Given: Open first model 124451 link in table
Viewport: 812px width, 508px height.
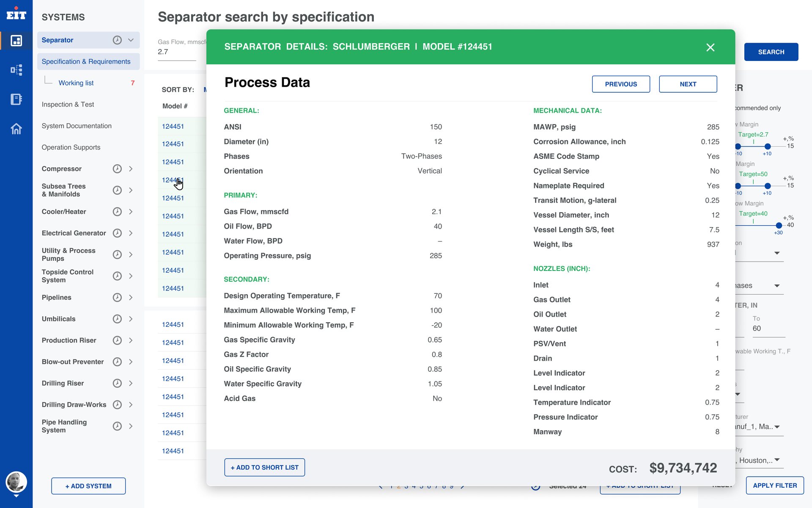Looking at the screenshot, I should point(173,126).
